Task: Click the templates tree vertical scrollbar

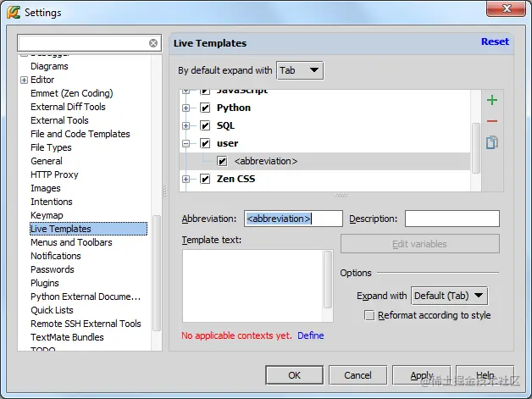Action: click(476, 148)
